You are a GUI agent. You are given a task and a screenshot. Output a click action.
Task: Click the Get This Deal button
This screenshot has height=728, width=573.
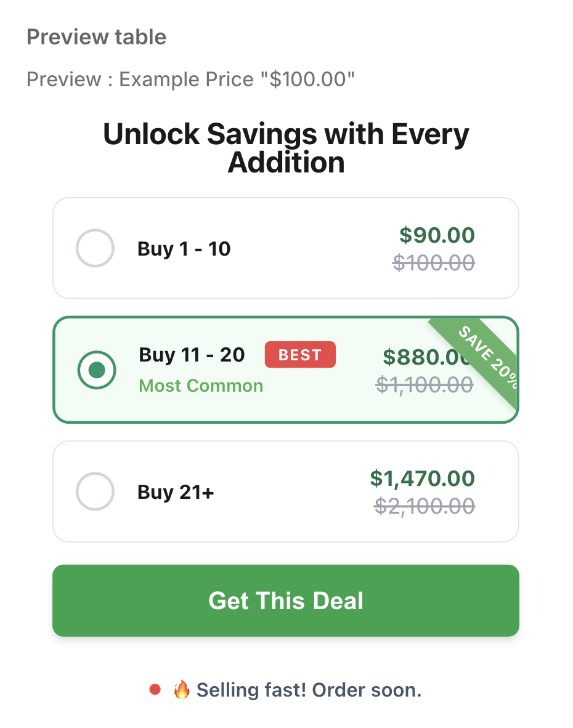tap(286, 601)
